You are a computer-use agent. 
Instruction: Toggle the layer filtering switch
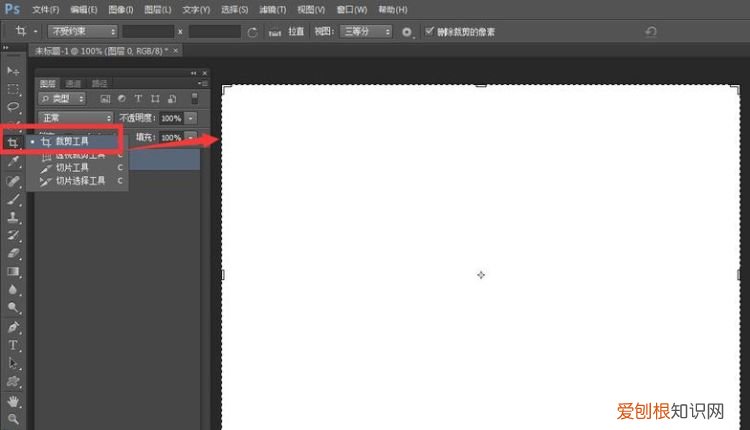point(194,99)
